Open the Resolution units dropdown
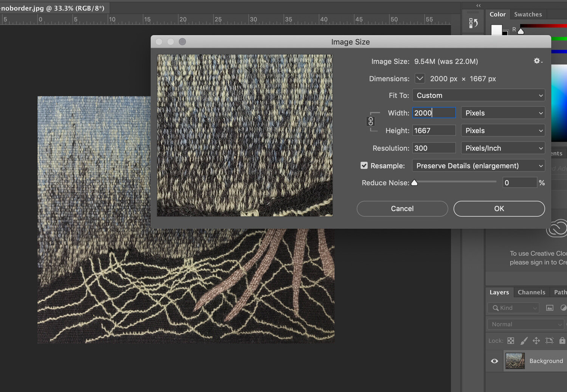Image resolution: width=567 pixels, height=392 pixels. click(x=503, y=148)
